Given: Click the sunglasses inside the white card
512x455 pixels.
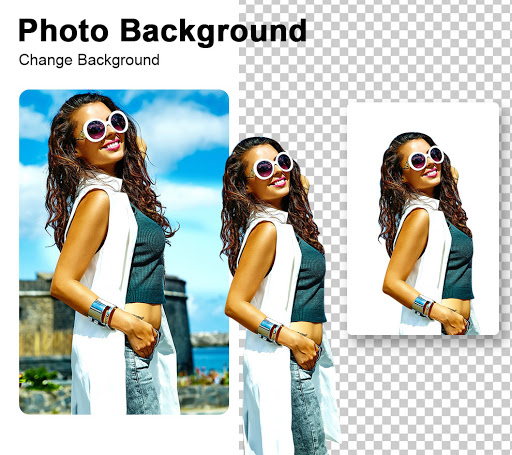Looking at the screenshot, I should click(426, 158).
